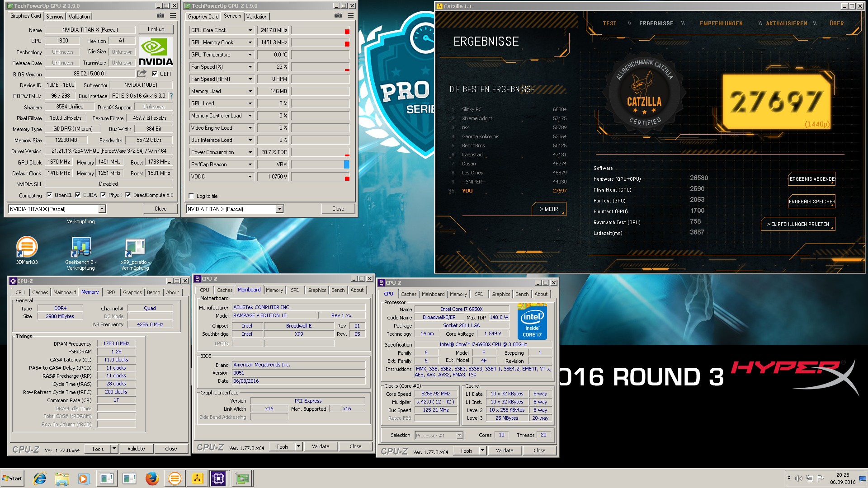Screen dimensions: 868x488
Task: Click the screenshot camera icon in the GPU-Z Graphics Card window
Action: coord(160,16)
